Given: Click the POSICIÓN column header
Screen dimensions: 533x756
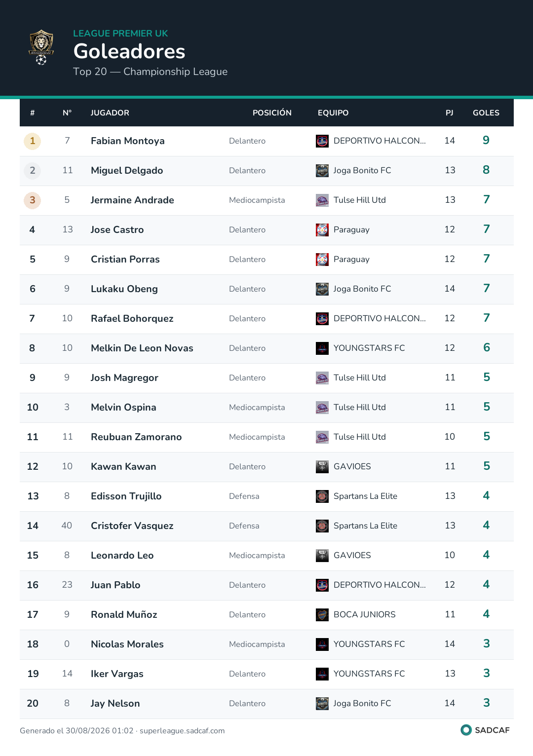Looking at the screenshot, I should click(x=272, y=113).
